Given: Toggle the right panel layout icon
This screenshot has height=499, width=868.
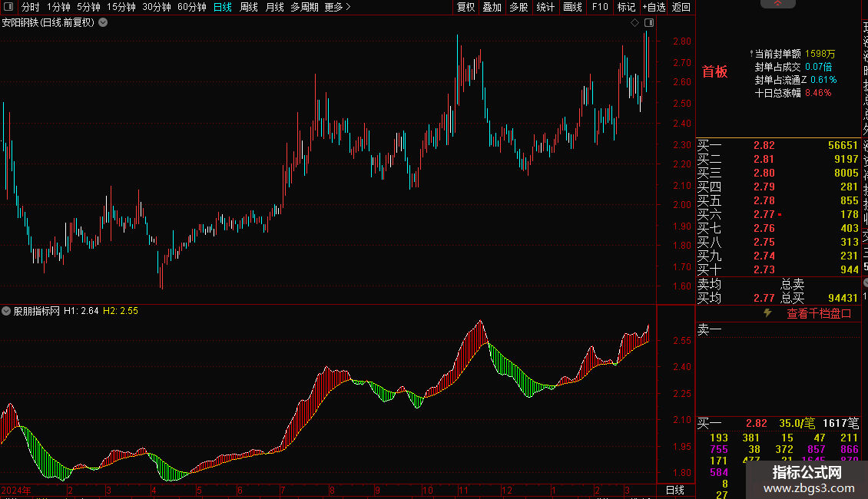Looking at the screenshot, I should (x=649, y=23).
